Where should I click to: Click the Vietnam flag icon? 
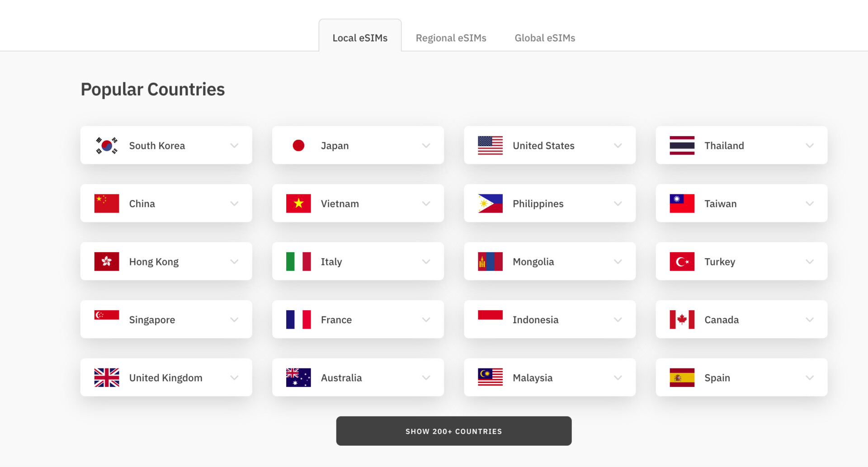click(x=298, y=203)
